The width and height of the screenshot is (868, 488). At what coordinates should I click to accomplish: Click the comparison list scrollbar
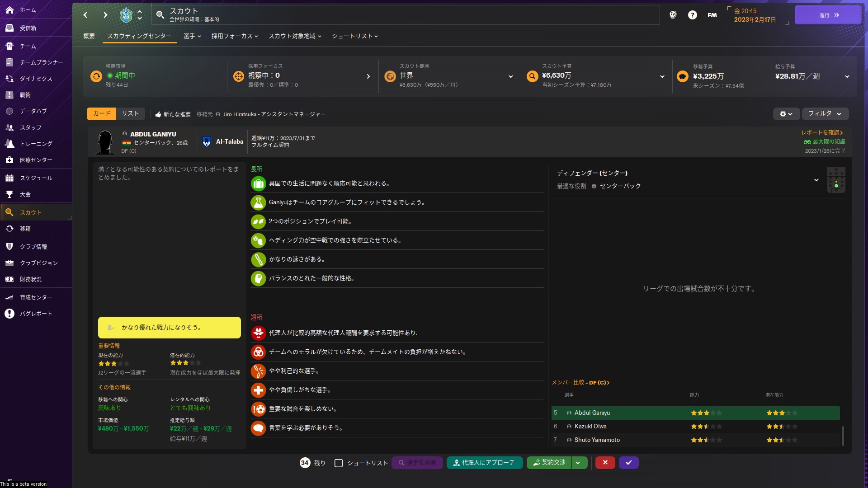843,435
